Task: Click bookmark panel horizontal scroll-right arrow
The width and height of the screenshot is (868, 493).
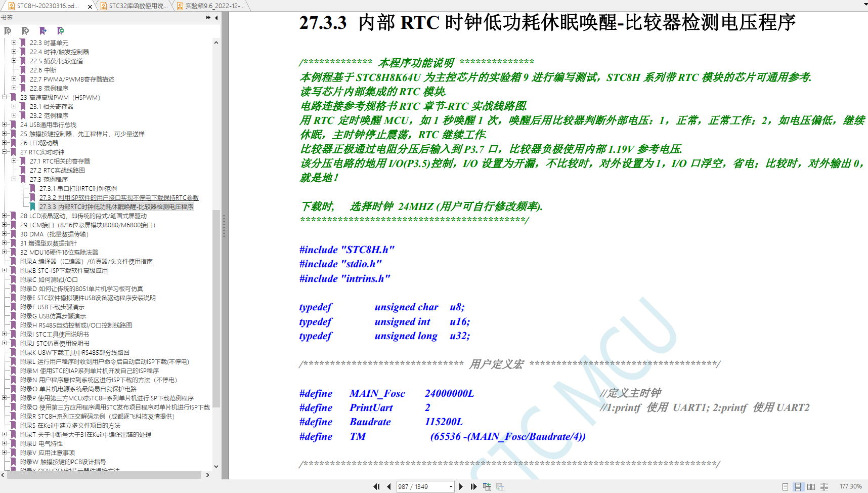Action: [207, 475]
